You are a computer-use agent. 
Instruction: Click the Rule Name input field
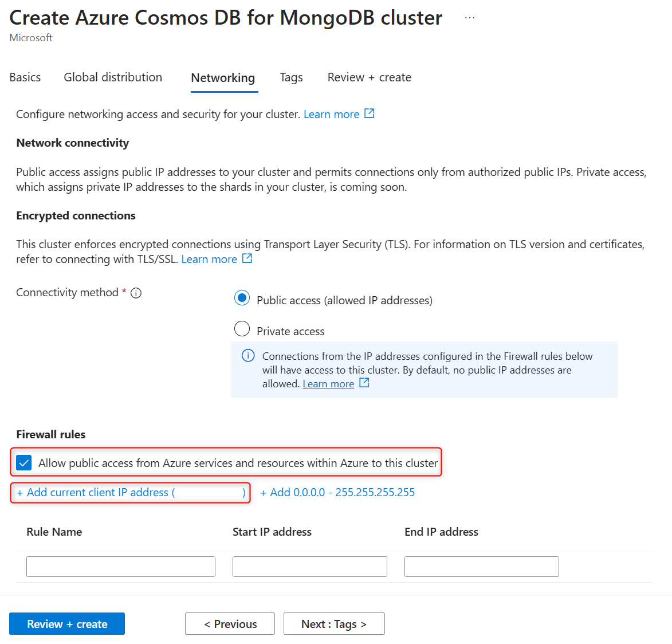pos(121,567)
